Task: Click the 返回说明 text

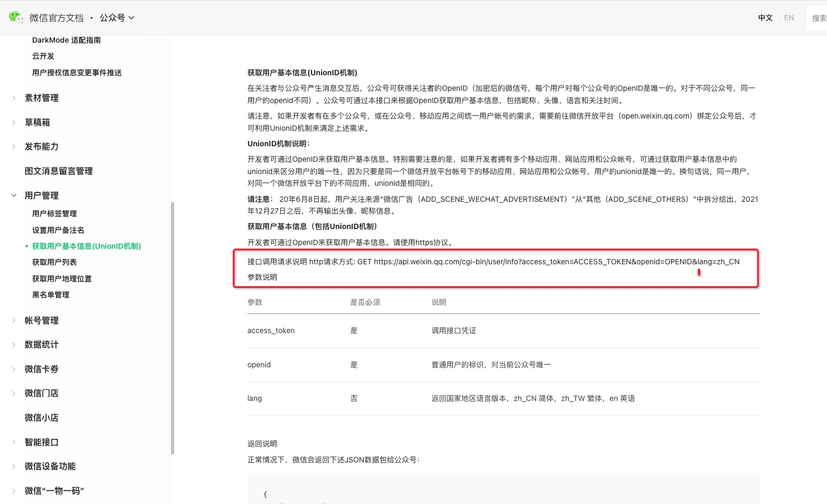Action: (x=262, y=444)
